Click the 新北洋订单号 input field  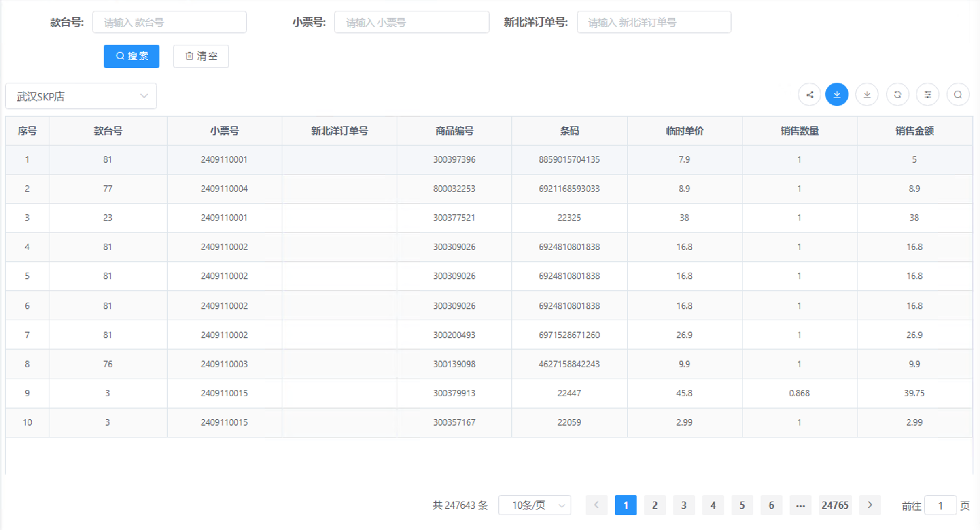coord(653,22)
